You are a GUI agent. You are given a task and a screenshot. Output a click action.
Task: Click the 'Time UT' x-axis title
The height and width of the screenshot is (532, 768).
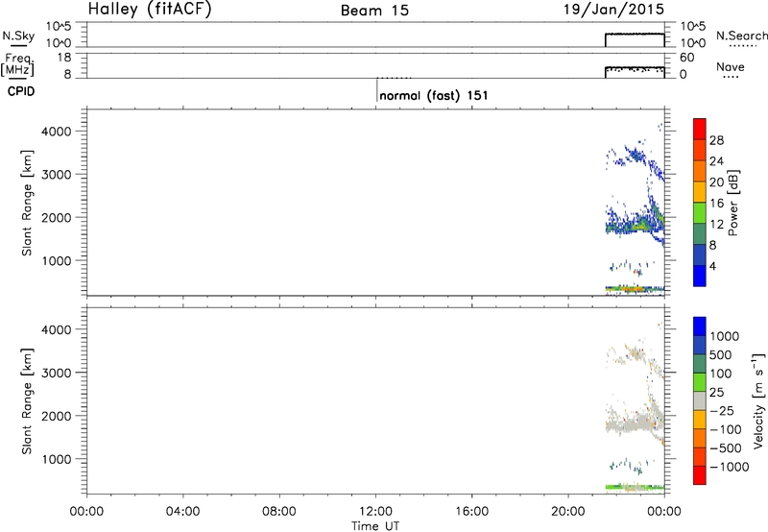(x=375, y=526)
